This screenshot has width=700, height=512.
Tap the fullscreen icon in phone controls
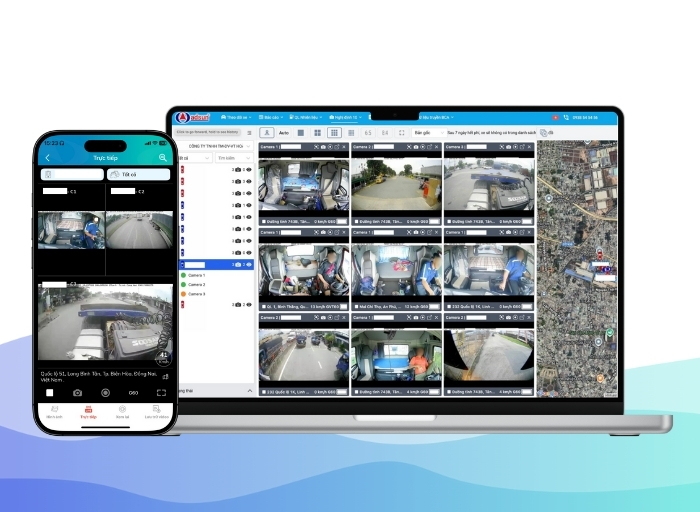(160, 393)
